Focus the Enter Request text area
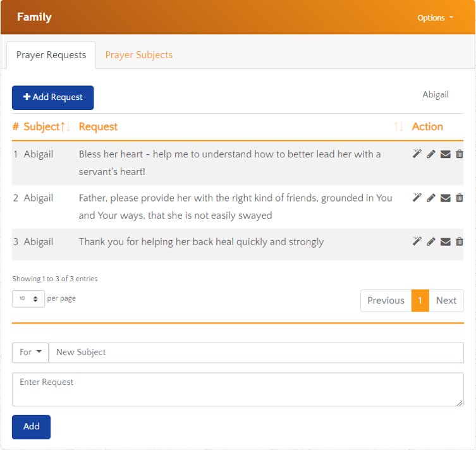476x450 pixels. click(238, 389)
